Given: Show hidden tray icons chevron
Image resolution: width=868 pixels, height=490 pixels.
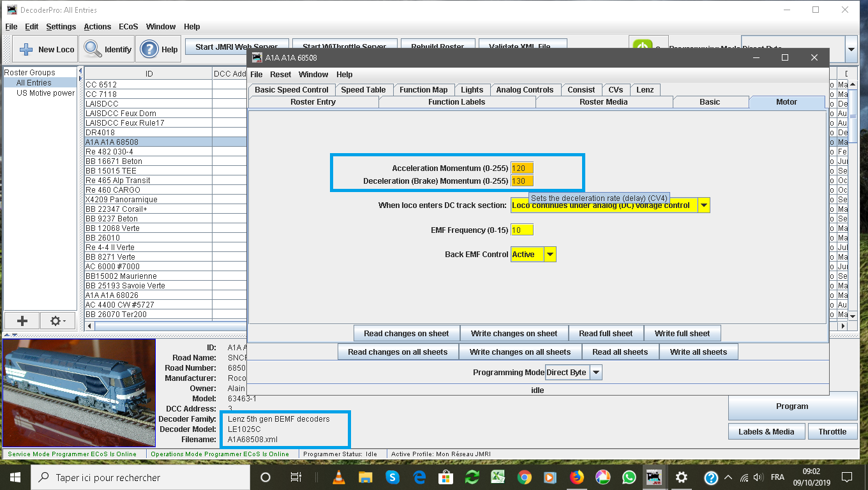Looking at the screenshot, I should tap(728, 477).
